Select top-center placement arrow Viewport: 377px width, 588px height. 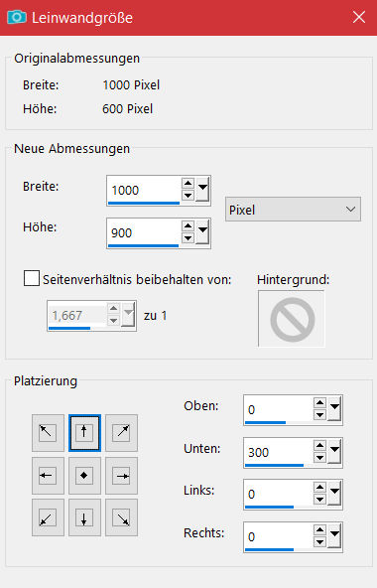tap(84, 433)
